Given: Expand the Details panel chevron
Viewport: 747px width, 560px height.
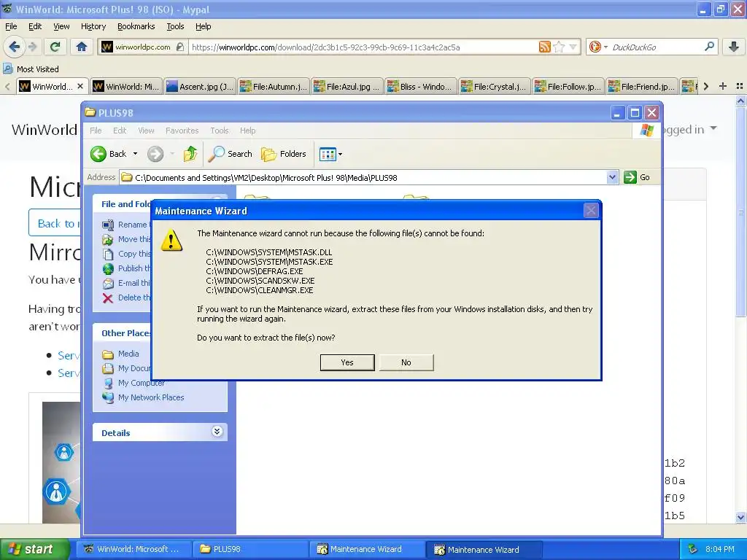Looking at the screenshot, I should 217,432.
